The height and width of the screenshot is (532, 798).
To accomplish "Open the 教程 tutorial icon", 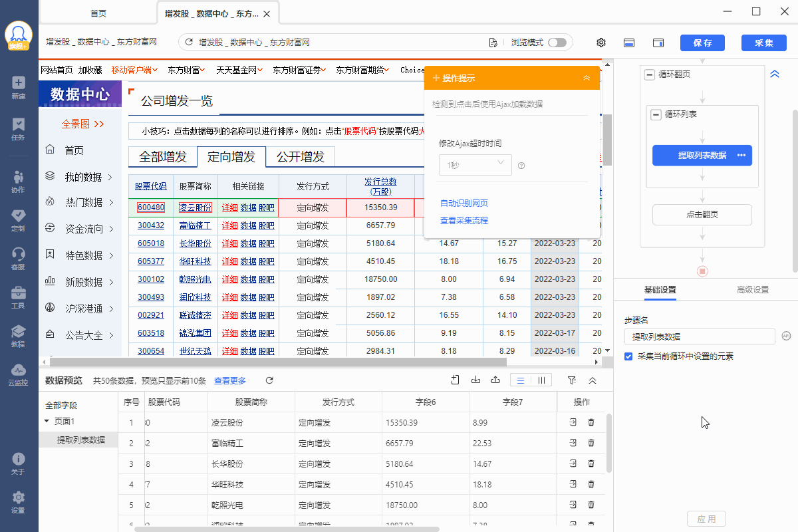I will (x=19, y=335).
